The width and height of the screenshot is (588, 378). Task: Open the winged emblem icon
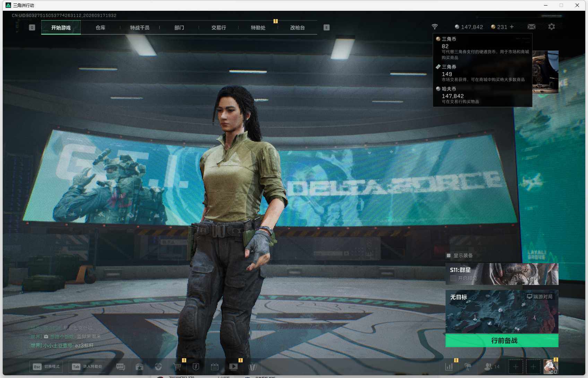[x=252, y=367]
